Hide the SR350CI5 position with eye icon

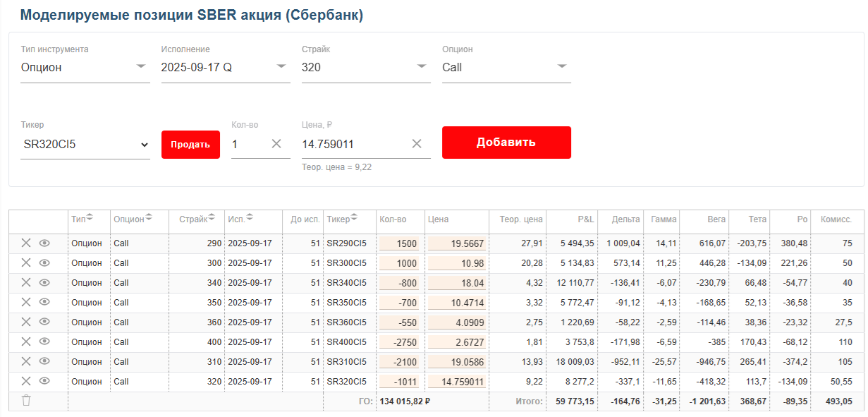(44, 302)
